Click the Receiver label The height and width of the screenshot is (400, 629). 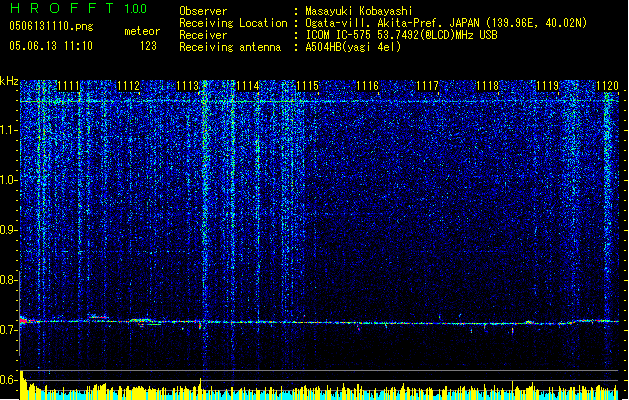tap(203, 35)
